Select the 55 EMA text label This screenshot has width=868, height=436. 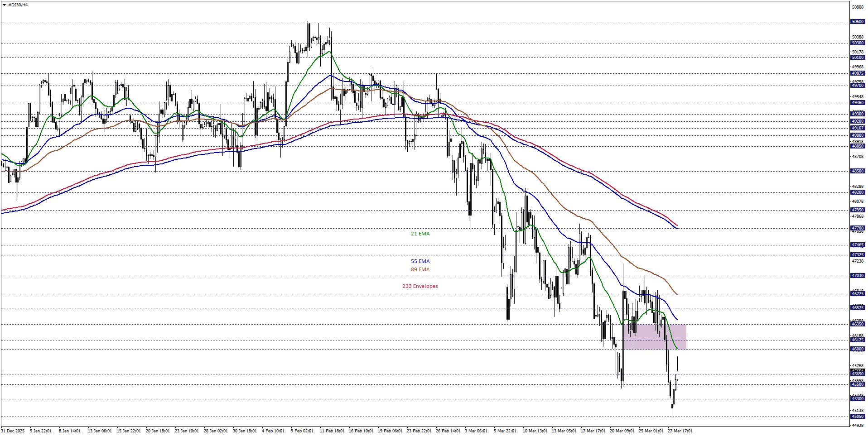pyautogui.click(x=420, y=261)
